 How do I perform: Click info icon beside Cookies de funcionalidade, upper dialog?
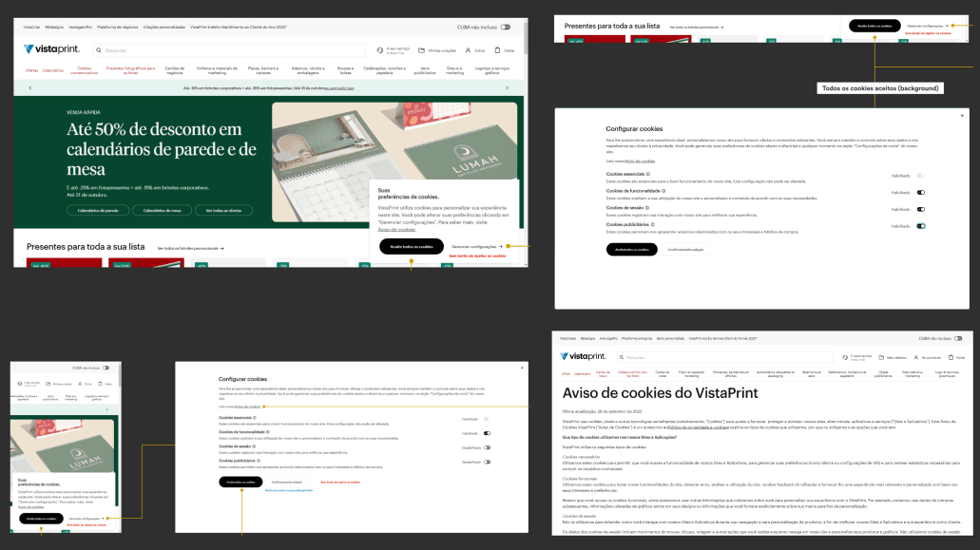(663, 191)
